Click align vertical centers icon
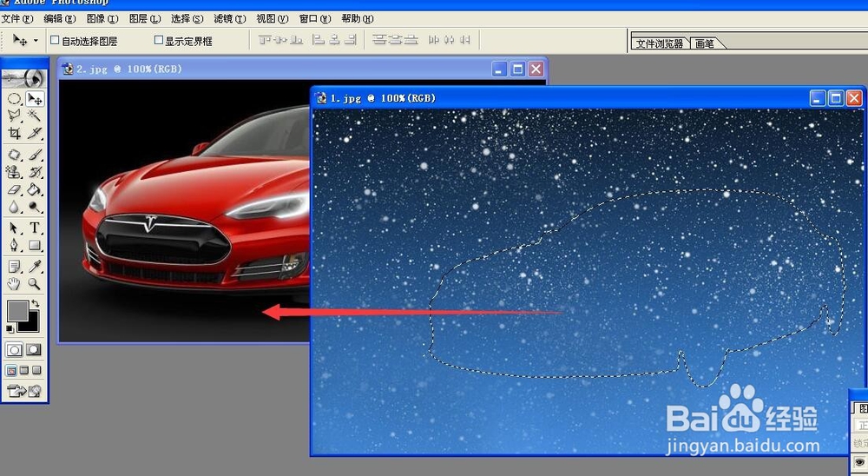Screen dimensions: 868x476 (280, 40)
